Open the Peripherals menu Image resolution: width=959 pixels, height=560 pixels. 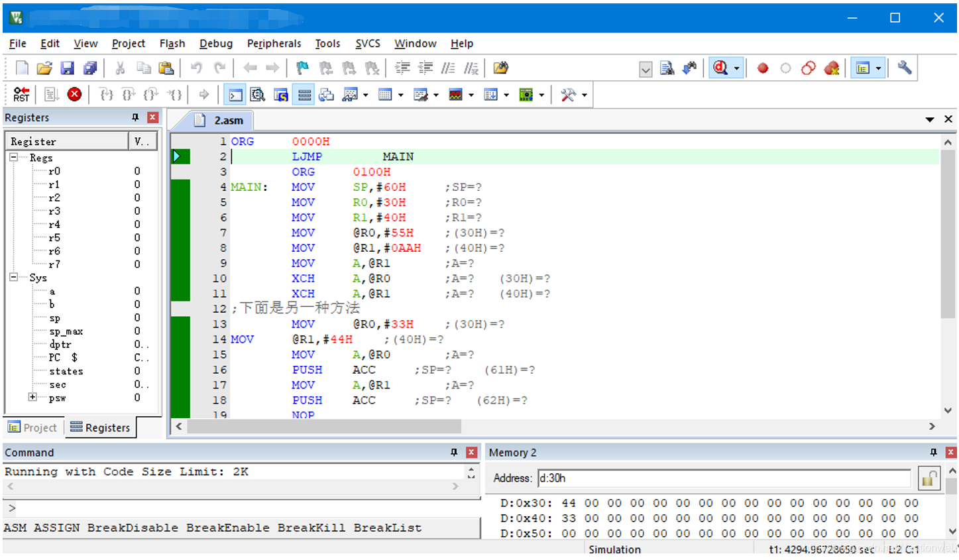pyautogui.click(x=274, y=44)
